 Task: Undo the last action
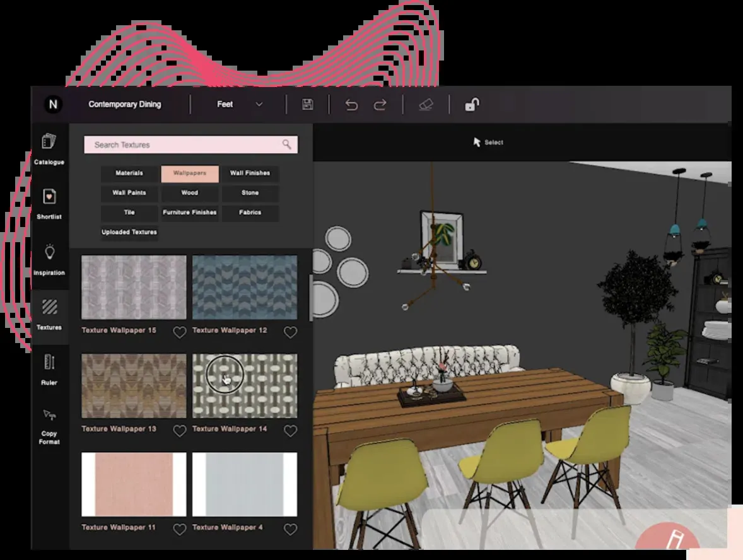tap(351, 105)
